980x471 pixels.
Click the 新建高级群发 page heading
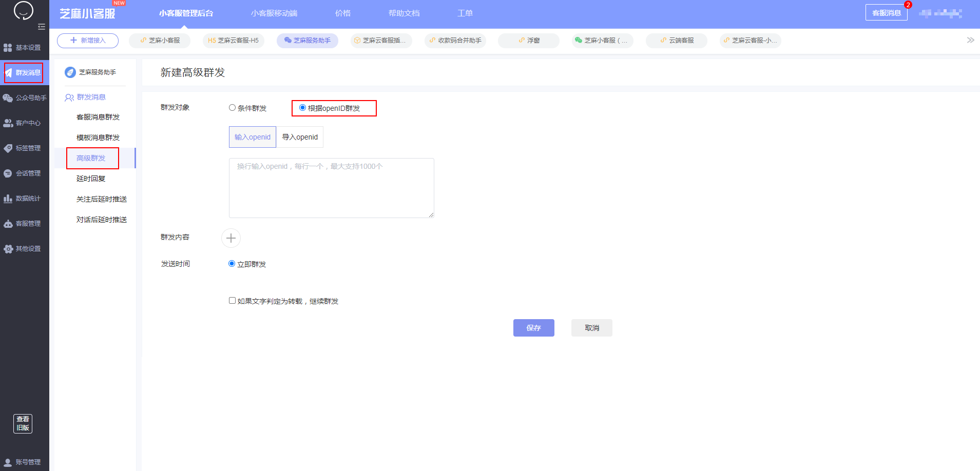pos(193,72)
